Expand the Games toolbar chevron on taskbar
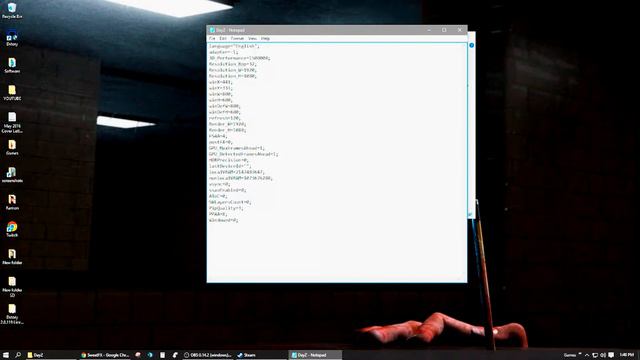This screenshot has height=360, width=640. (x=580, y=354)
